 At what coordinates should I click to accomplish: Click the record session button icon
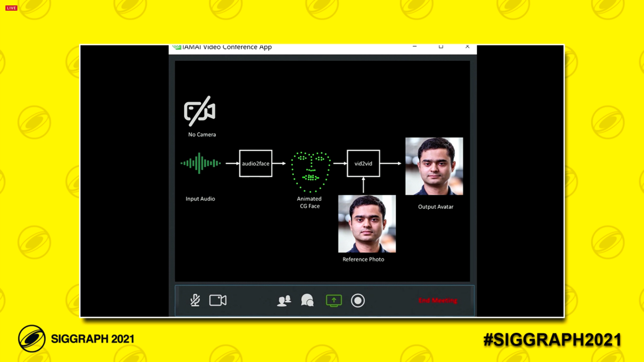(x=358, y=301)
